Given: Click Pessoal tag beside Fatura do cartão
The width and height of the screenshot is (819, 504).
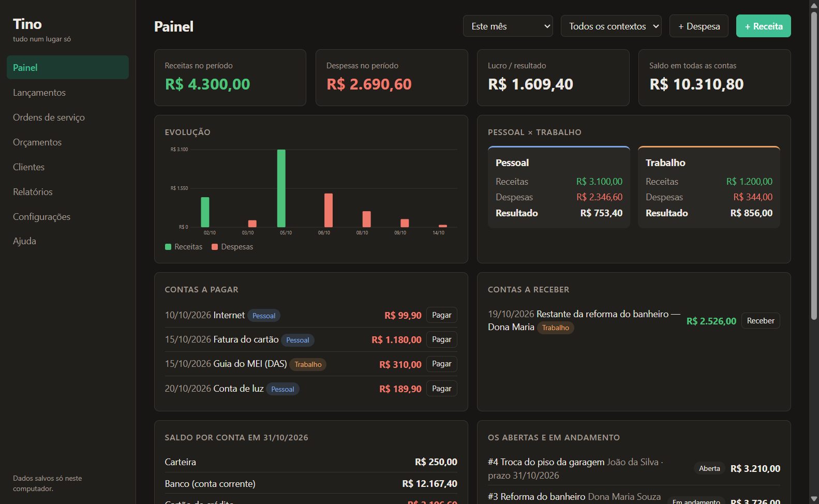Looking at the screenshot, I should [297, 340].
